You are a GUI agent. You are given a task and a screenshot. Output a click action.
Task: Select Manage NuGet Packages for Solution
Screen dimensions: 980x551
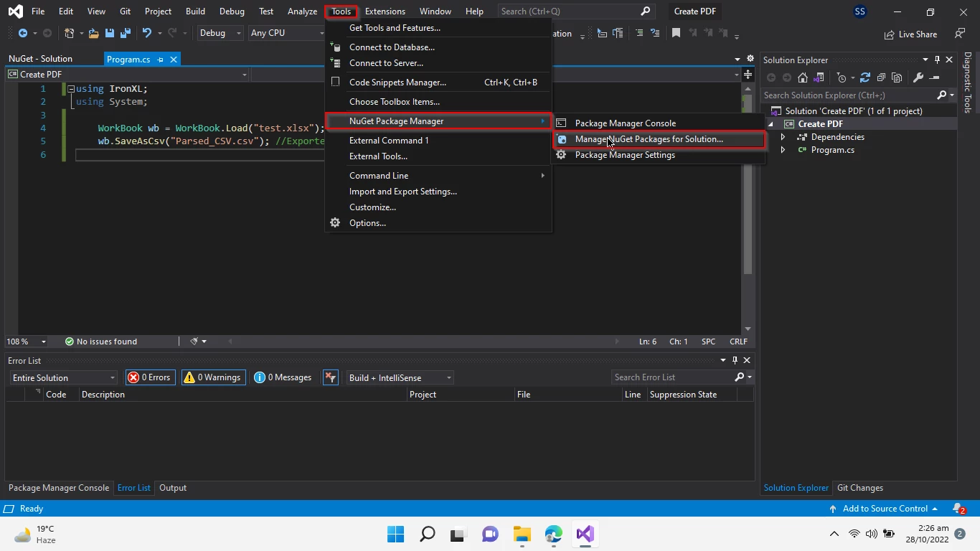[649, 139]
